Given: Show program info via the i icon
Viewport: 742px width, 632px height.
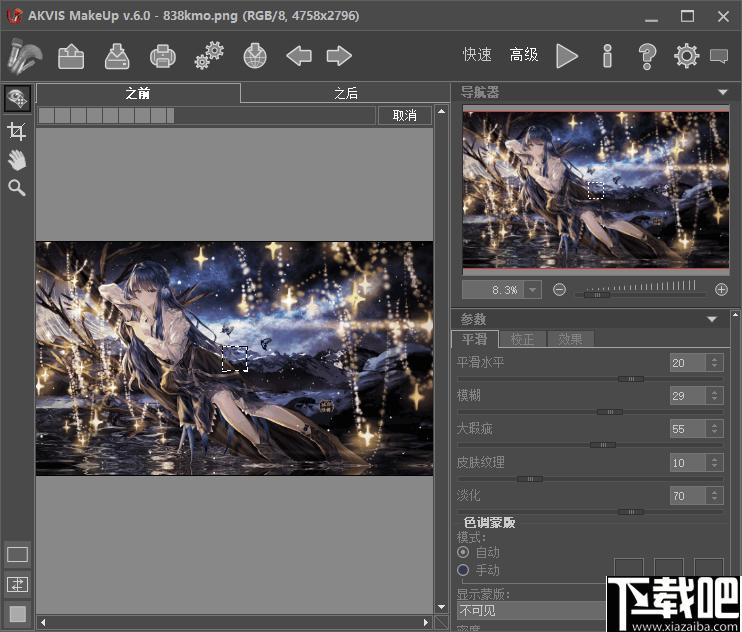Looking at the screenshot, I should 608,56.
